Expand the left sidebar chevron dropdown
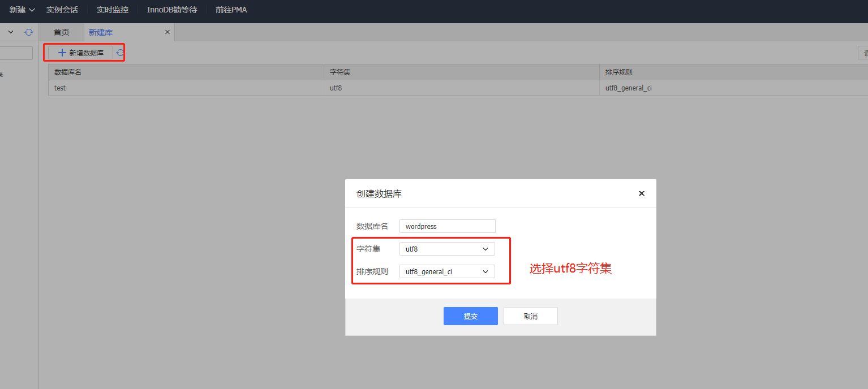The image size is (868, 389). (x=10, y=32)
